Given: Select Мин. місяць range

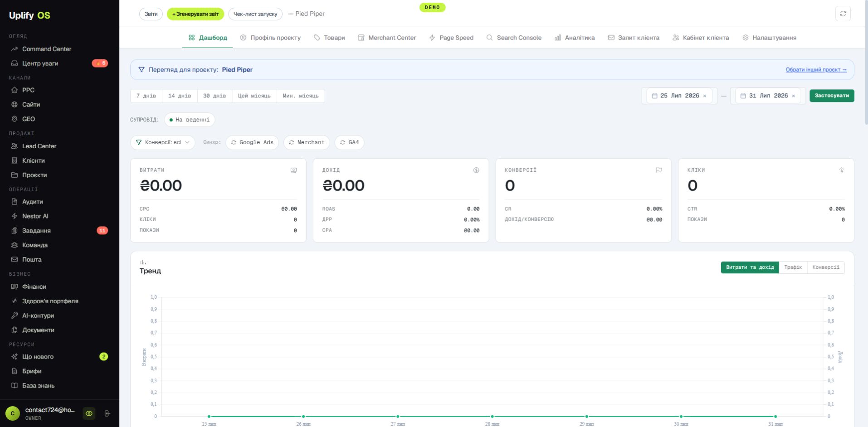Looking at the screenshot, I should pos(301,96).
